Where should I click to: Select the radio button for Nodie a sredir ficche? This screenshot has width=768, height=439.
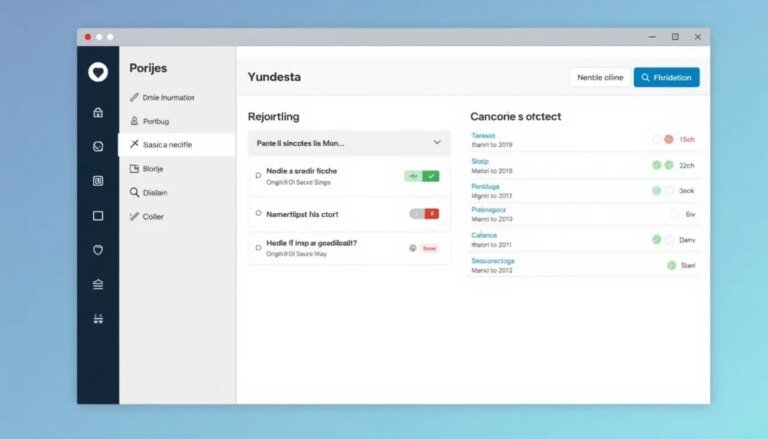pos(258,175)
